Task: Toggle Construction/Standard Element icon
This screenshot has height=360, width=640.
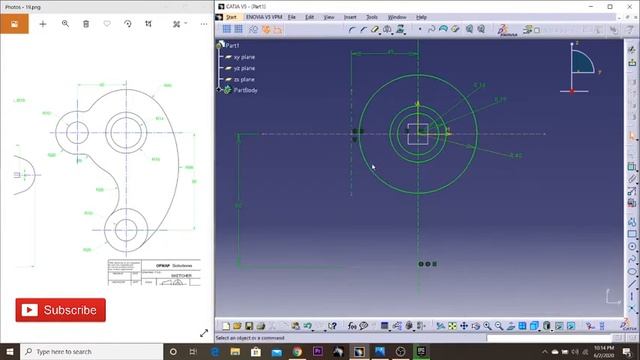Action: 253,29
